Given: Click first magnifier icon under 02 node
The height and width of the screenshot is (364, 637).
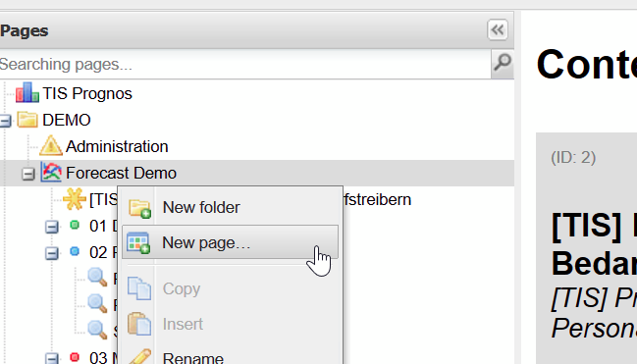Looking at the screenshot, I should (x=97, y=278).
